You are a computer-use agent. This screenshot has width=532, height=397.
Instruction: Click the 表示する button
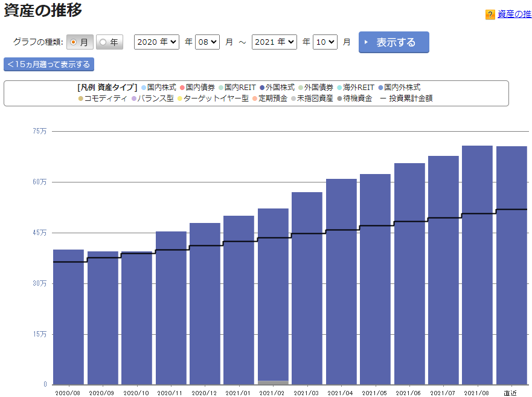394,42
